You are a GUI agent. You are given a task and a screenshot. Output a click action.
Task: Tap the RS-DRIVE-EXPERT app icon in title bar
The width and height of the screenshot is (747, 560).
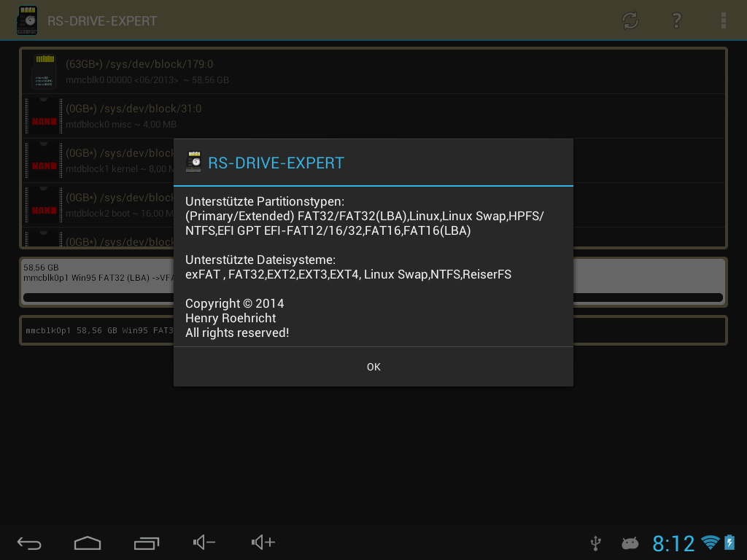pyautogui.click(x=27, y=20)
